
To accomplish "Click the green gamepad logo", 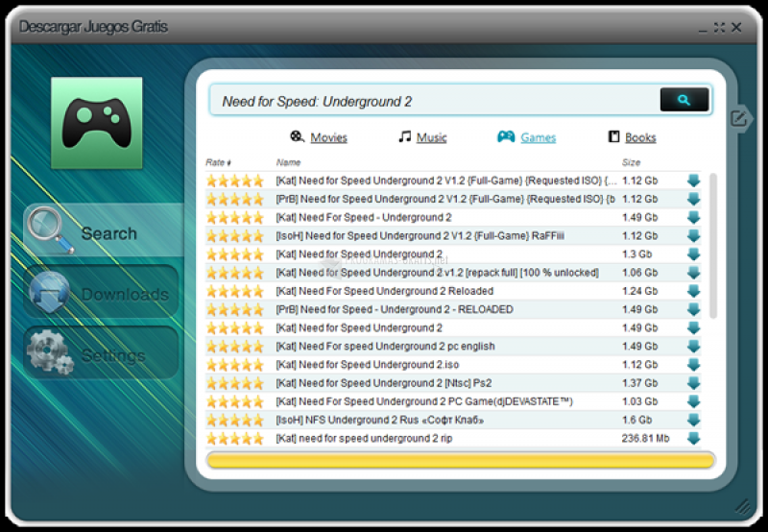I will (96, 124).
